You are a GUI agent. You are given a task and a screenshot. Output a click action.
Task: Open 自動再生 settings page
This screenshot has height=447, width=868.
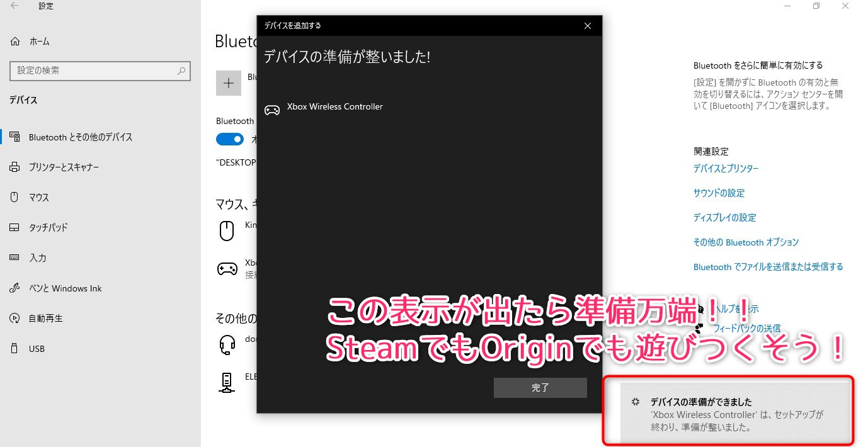(46, 319)
